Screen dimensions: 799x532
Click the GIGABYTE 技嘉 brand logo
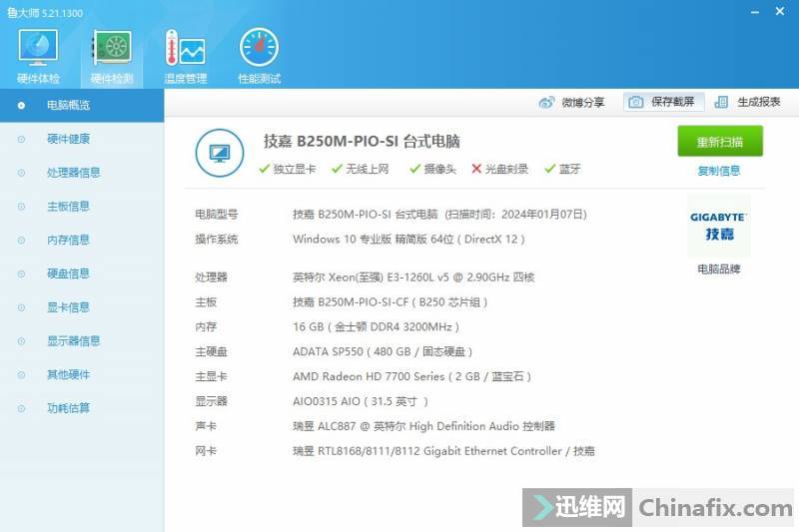point(718,226)
